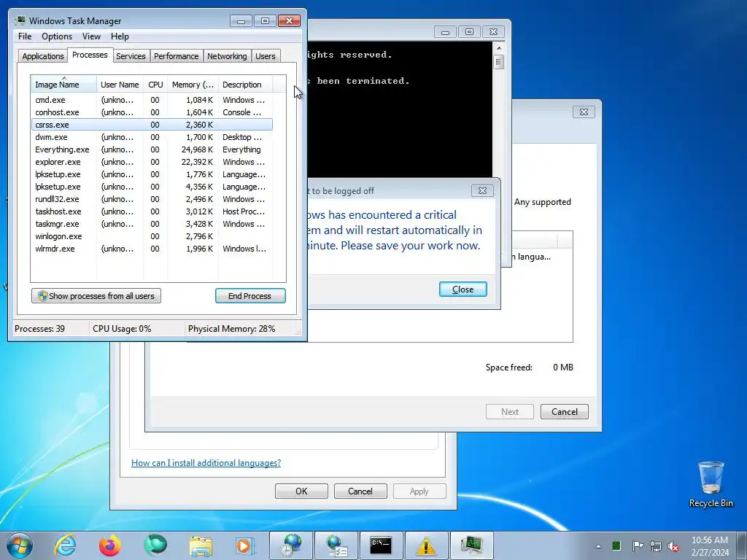Open Windows Explorer folder icon in taskbar
747x560 pixels.
(x=201, y=545)
